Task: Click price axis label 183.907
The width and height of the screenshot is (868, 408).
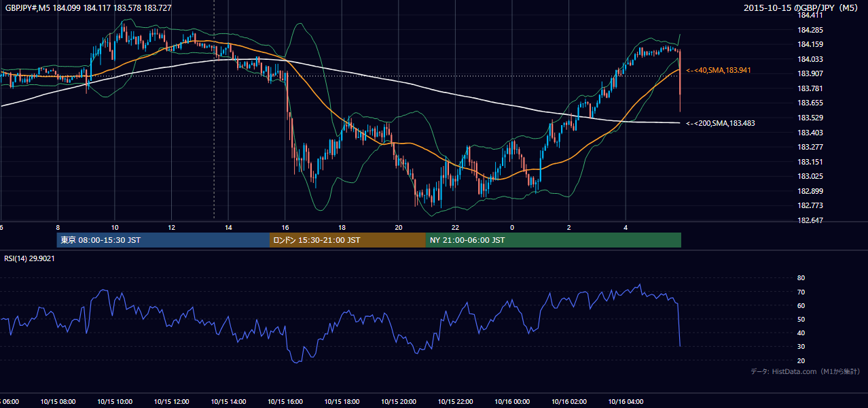Action: point(810,73)
